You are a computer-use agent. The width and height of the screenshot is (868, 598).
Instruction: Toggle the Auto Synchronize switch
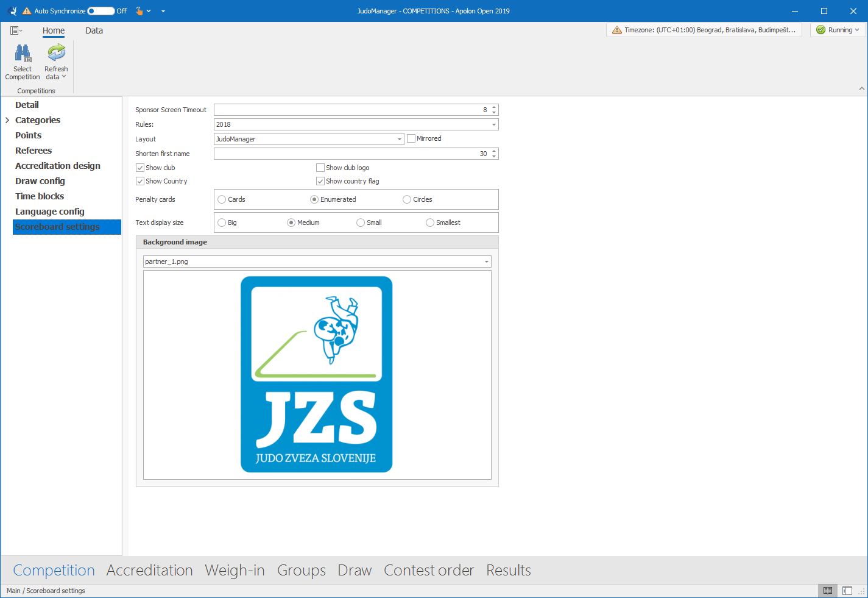pyautogui.click(x=101, y=11)
